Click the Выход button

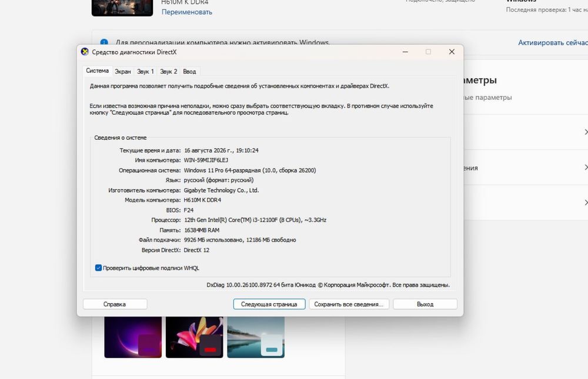click(425, 304)
